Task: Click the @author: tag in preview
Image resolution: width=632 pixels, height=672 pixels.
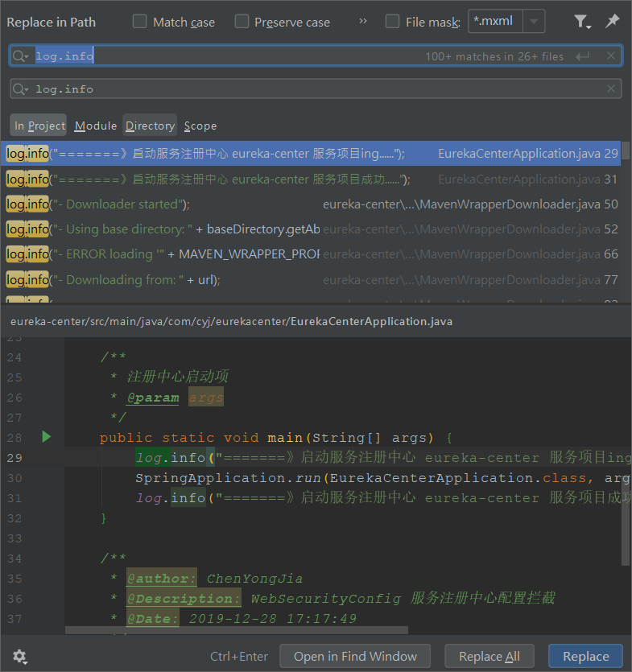Action: [x=162, y=578]
